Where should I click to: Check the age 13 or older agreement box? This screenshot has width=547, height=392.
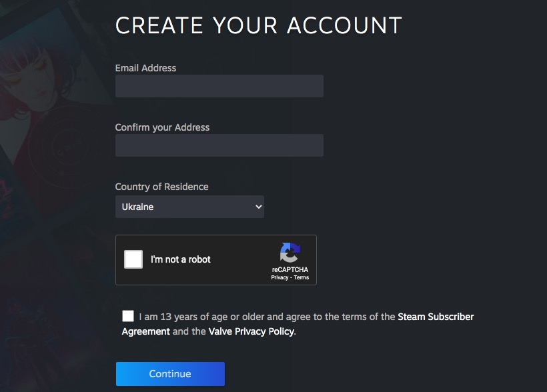coord(128,316)
